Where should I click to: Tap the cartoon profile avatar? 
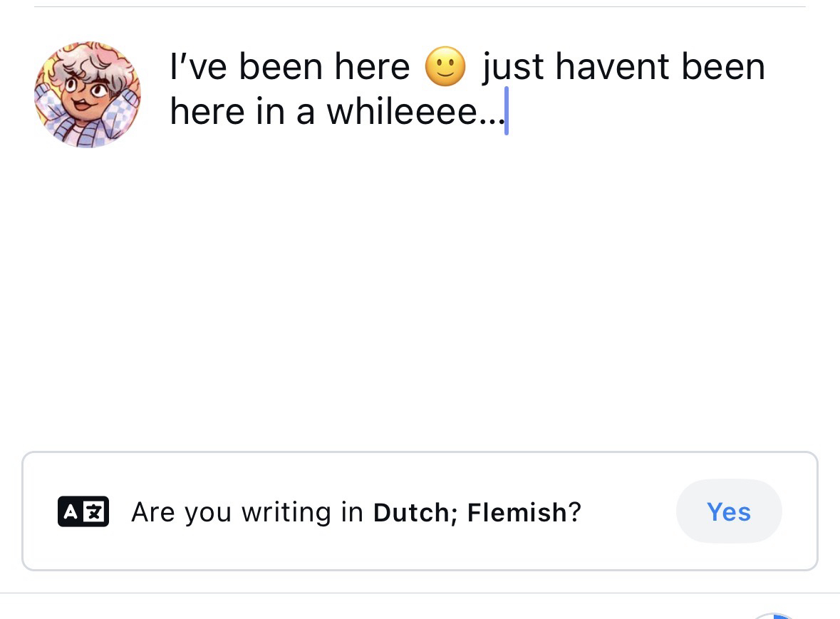pos(88,94)
